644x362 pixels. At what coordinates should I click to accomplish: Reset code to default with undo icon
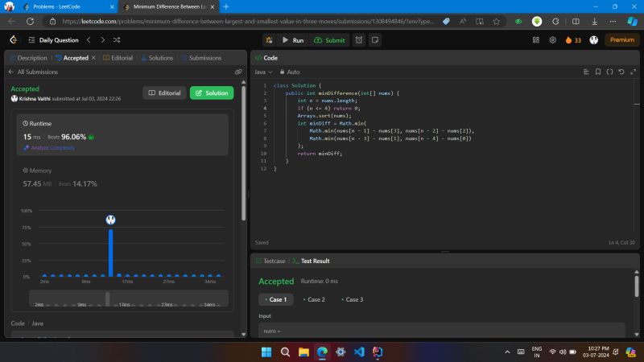pos(621,72)
